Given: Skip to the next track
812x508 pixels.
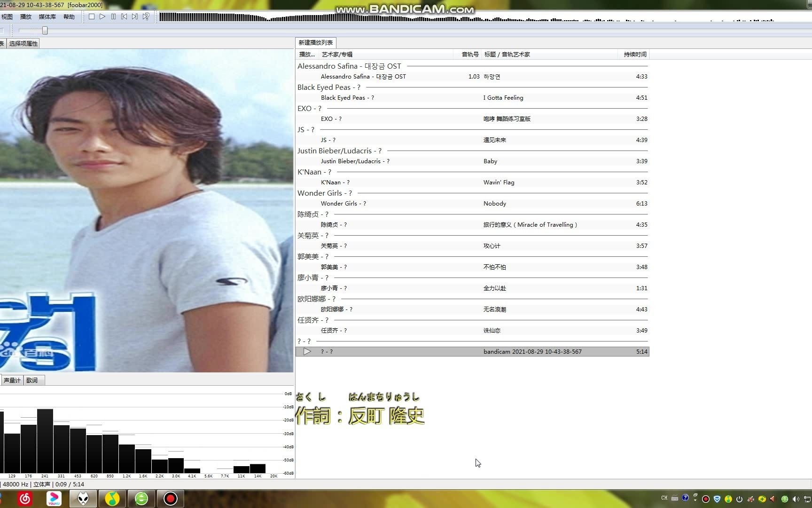Looking at the screenshot, I should pos(135,17).
